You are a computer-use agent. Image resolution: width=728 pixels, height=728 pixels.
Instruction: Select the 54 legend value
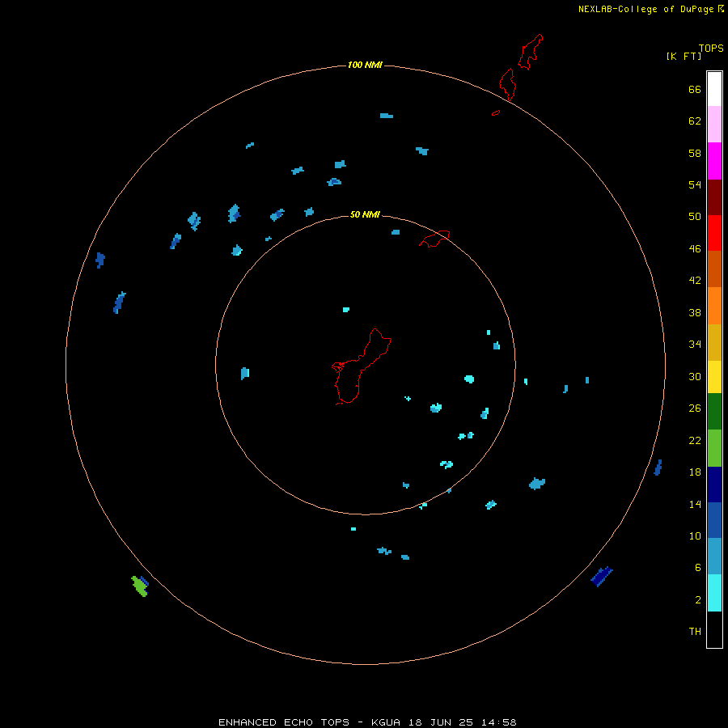tap(695, 184)
